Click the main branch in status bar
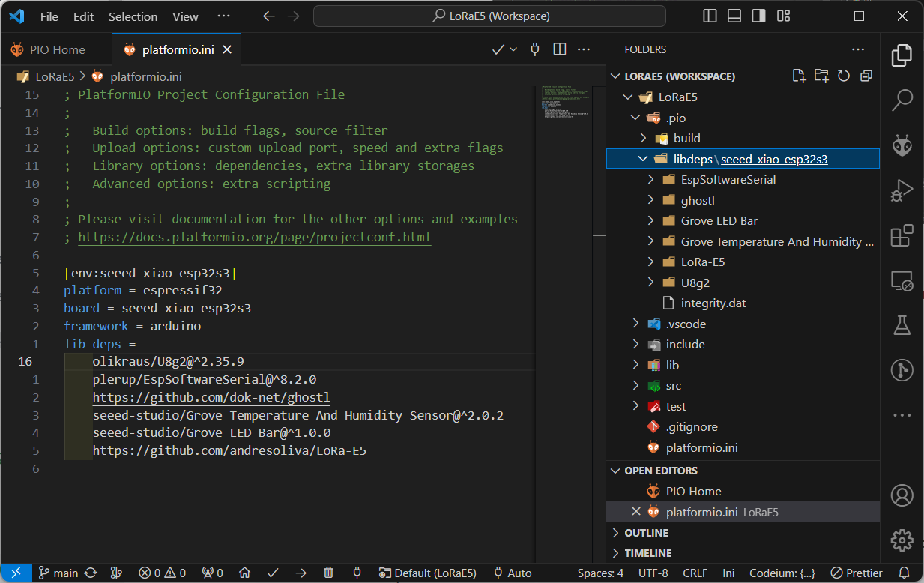The image size is (924, 583). click(x=58, y=573)
